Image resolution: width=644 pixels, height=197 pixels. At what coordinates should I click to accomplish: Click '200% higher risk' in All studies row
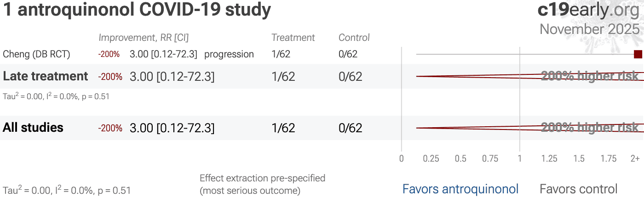590,128
